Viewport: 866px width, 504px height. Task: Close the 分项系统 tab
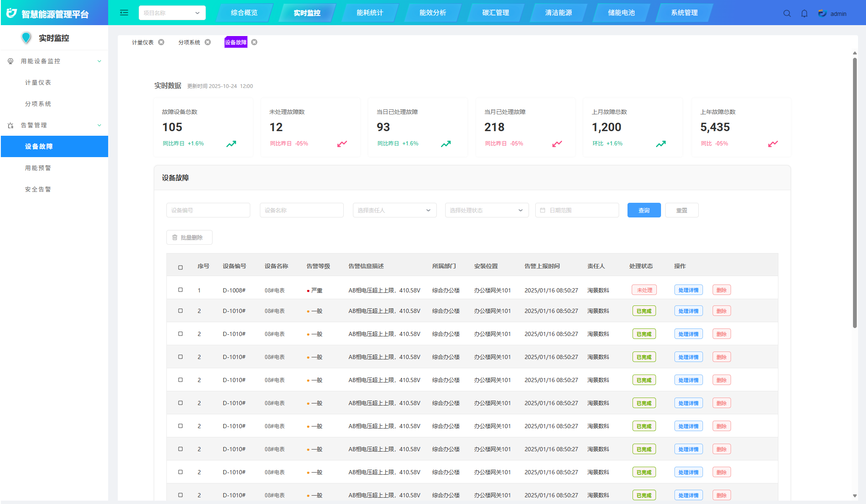click(208, 42)
